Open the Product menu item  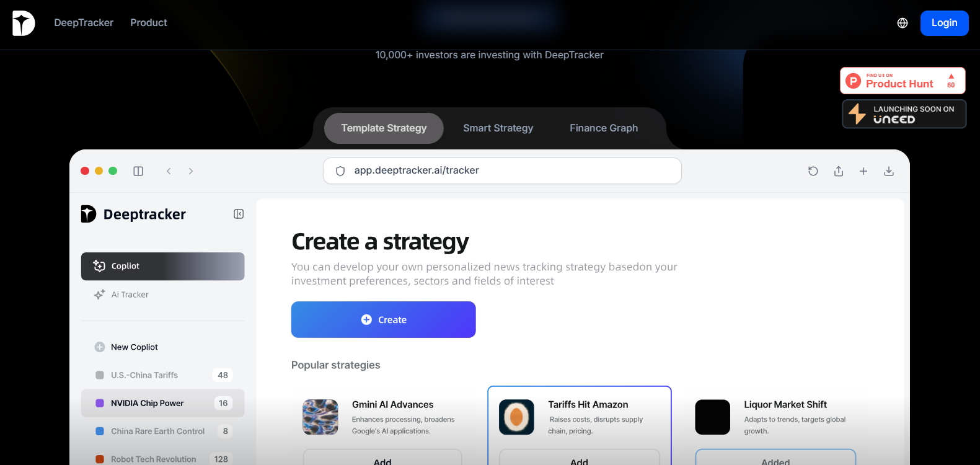click(149, 23)
